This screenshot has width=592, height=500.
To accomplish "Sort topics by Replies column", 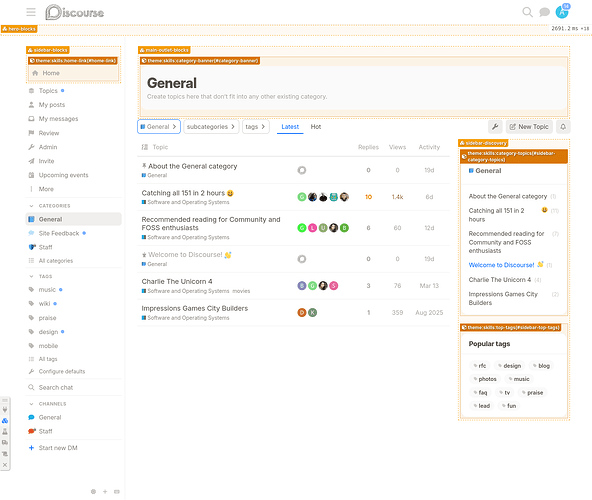I will point(368,147).
